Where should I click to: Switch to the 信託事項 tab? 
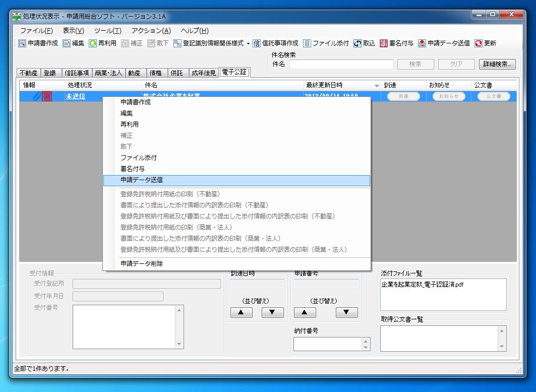[x=77, y=73]
